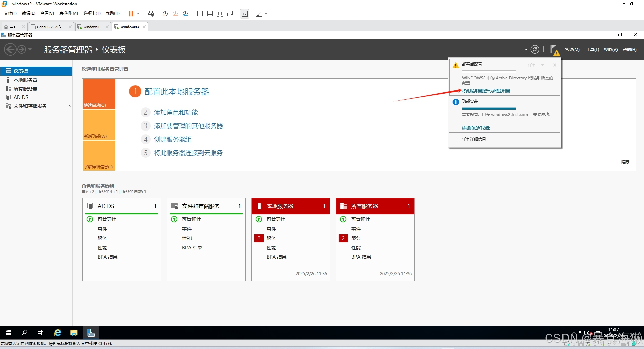Click the VMware pause virtual machine button
This screenshot has height=349, width=644.
pos(131,14)
